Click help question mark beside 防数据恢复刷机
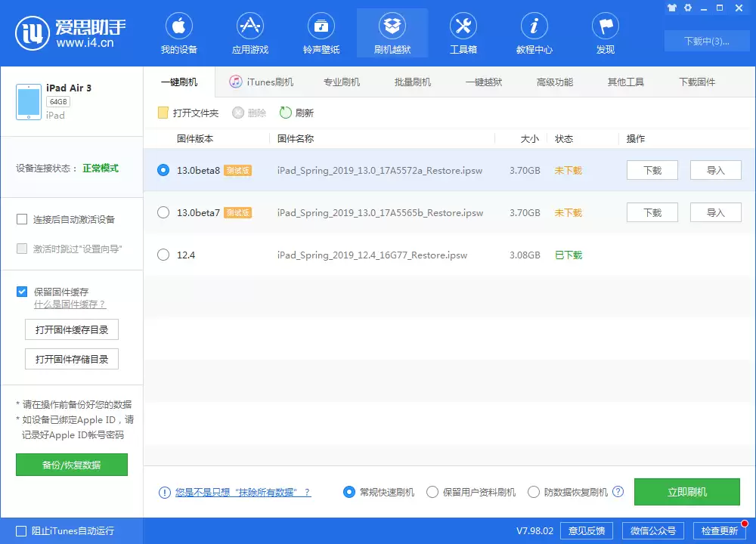 coord(618,491)
